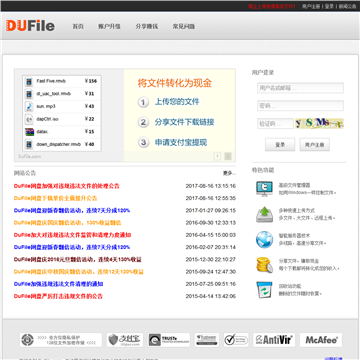Viewport: 360px width, 360px height.
Task: Click the AntiVir badge
Action: point(274,340)
